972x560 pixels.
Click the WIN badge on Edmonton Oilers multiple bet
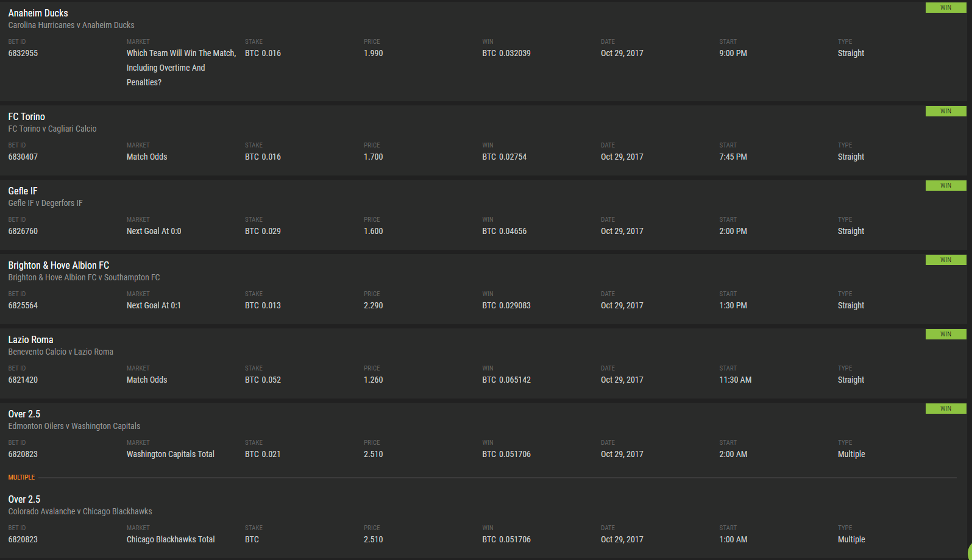point(945,409)
